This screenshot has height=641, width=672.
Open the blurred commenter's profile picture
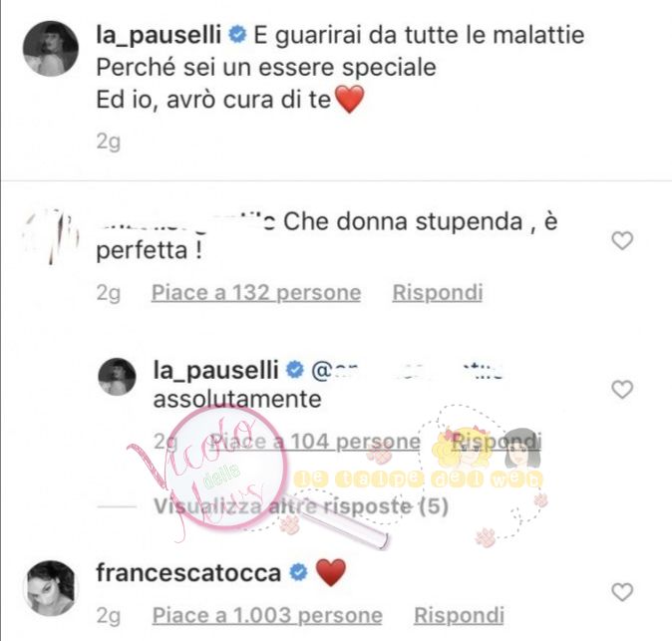click(x=51, y=236)
